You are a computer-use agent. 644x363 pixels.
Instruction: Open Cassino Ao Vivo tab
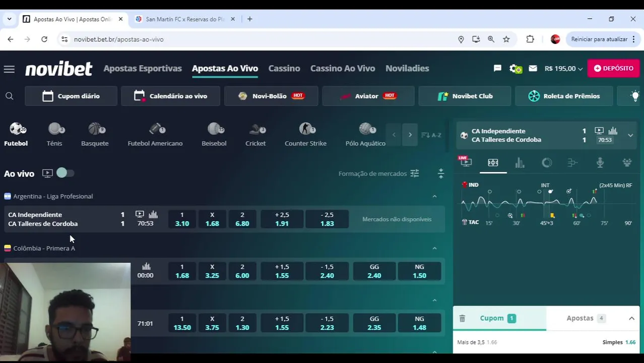coord(343,68)
